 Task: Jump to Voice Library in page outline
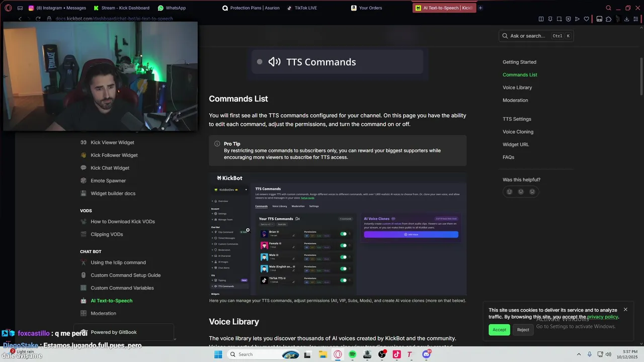click(517, 87)
